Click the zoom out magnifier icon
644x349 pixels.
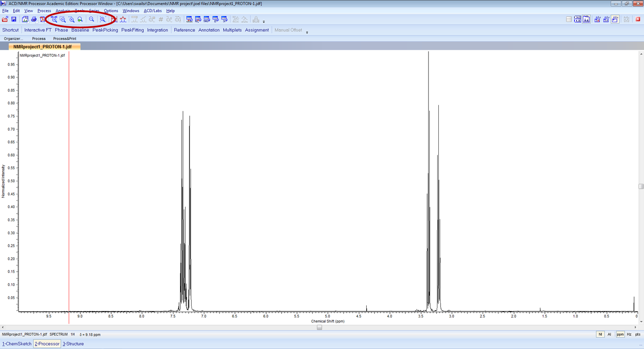(91, 19)
